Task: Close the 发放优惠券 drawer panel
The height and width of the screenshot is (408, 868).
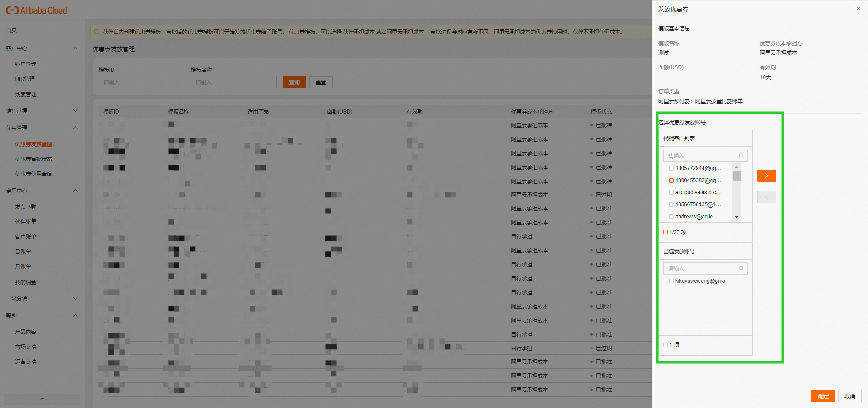Action: 858,9
